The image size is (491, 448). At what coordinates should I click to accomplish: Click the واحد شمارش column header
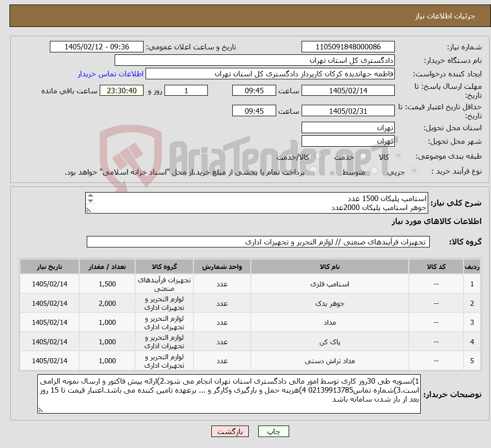click(222, 266)
